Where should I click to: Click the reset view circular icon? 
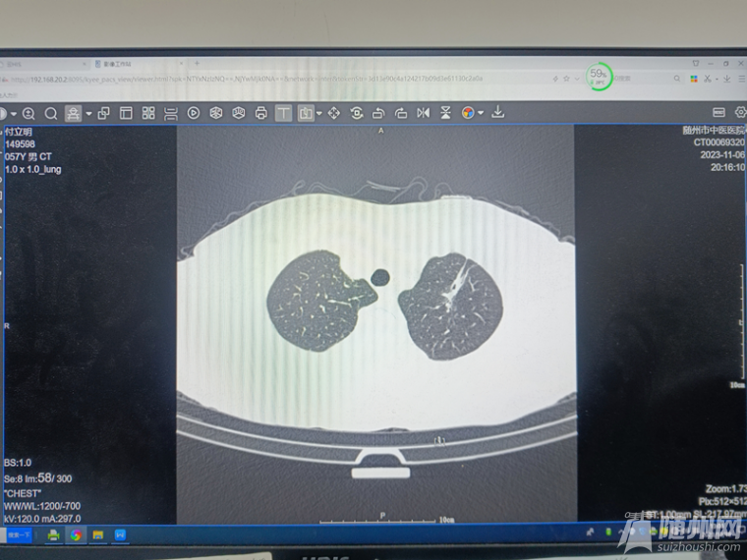pyautogui.click(x=357, y=113)
